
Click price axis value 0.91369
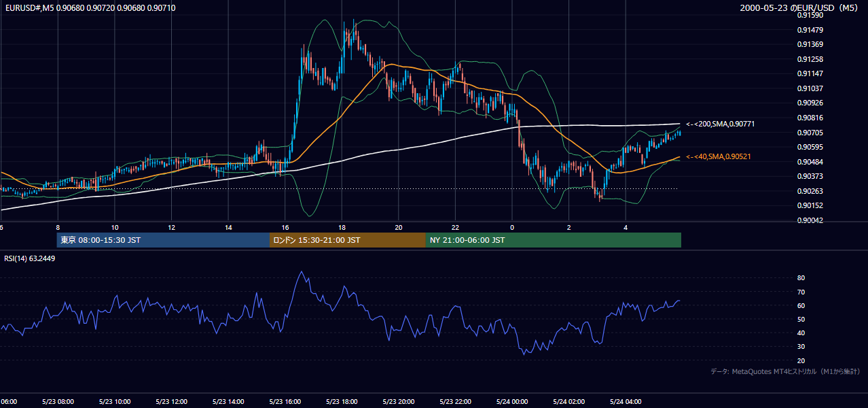(x=810, y=44)
